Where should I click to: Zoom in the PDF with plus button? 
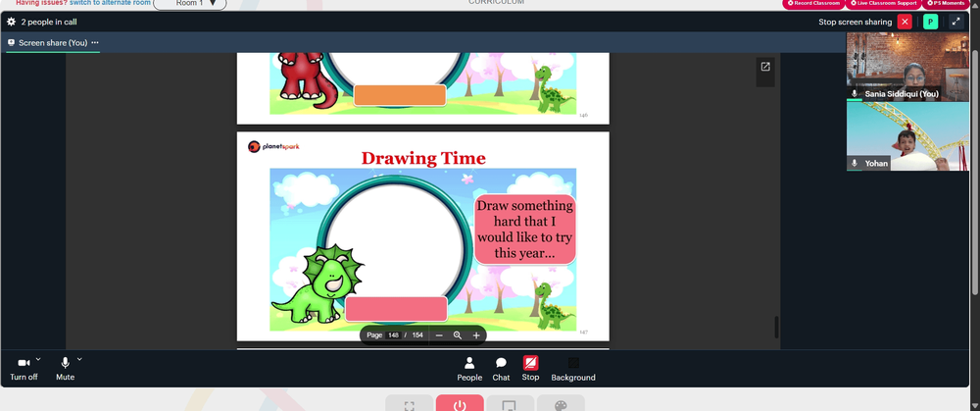(x=476, y=335)
